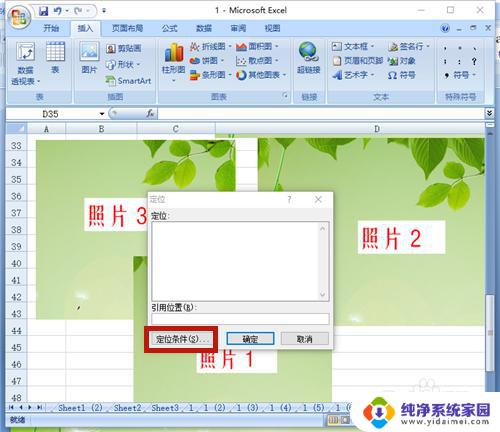Switch to Normal view in status bar
Screen dimensions: 500x432
(x=333, y=420)
